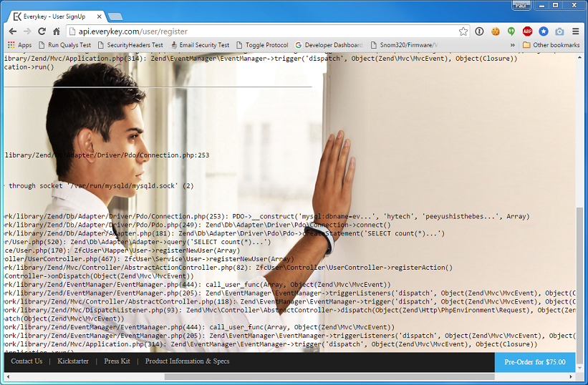This screenshot has height=385, width=588.
Task: Expand the hidden bookmarks overflow chevron
Action: [513, 45]
